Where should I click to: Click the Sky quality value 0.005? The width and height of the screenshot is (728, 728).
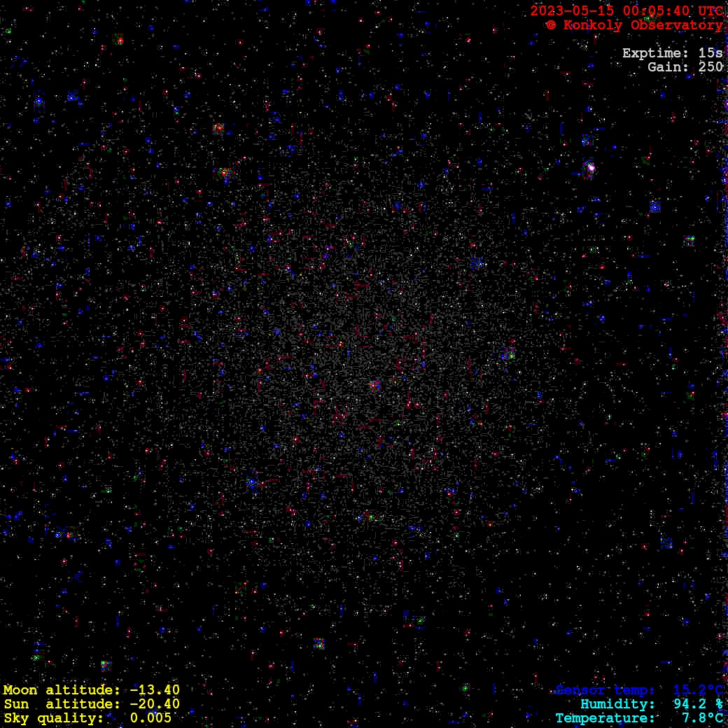pyautogui.click(x=150, y=718)
